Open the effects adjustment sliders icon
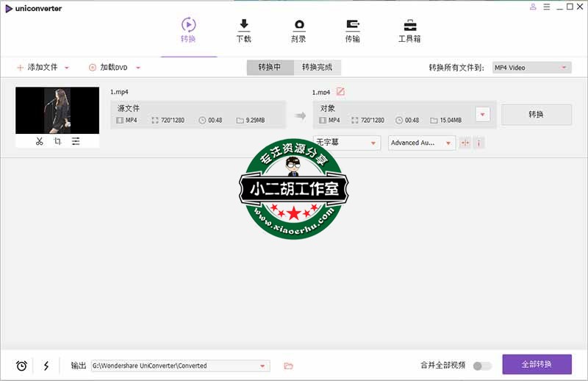 (76, 141)
